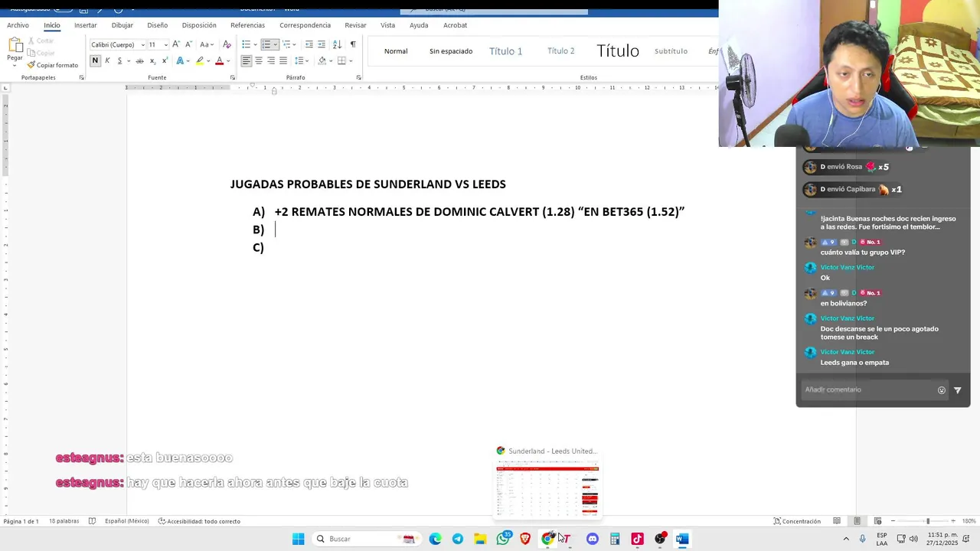Screen dimensions: 980x551
Task: Switch to the Acrobat tab
Action: click(455, 25)
